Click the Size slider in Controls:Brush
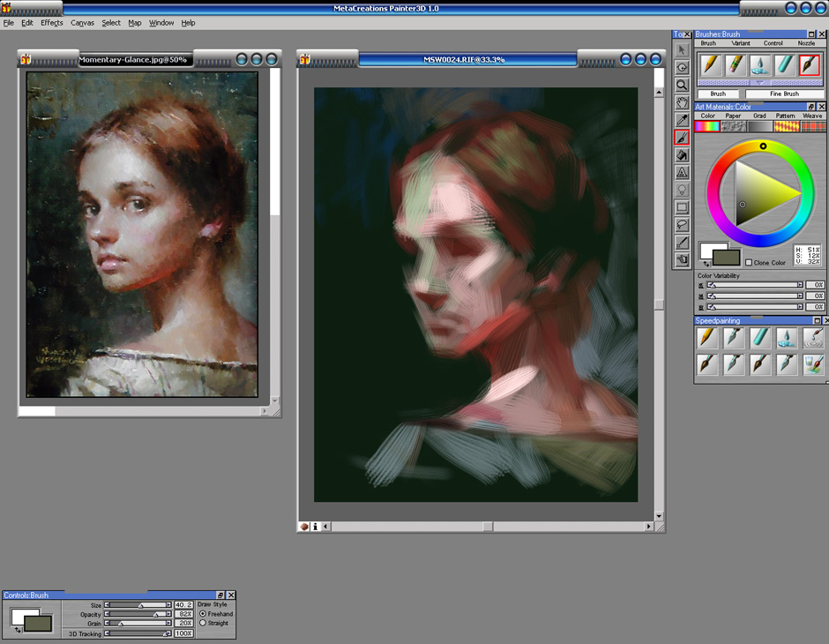Viewport: 829px width, 644px height. [138, 605]
